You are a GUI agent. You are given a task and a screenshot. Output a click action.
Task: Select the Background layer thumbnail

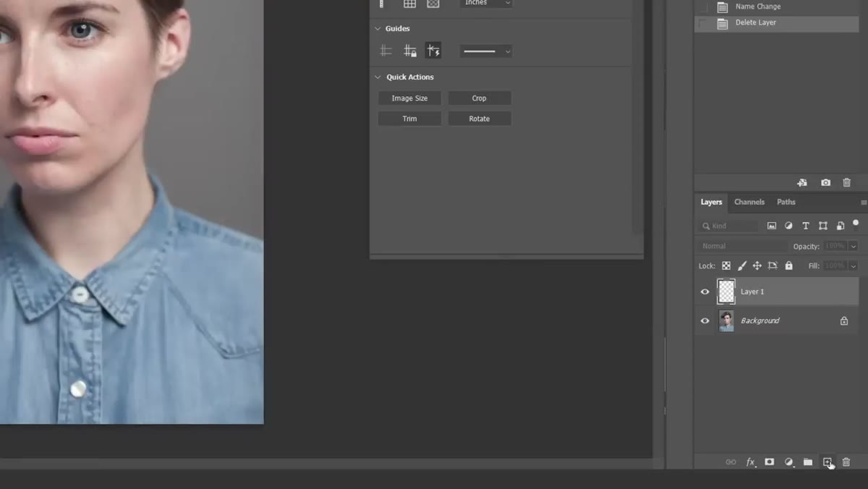(726, 321)
